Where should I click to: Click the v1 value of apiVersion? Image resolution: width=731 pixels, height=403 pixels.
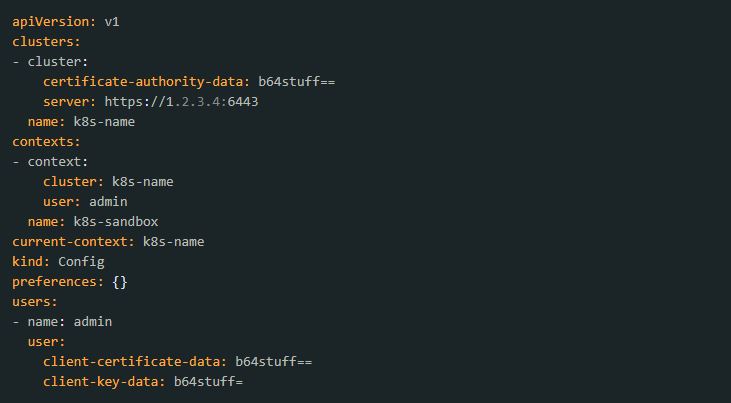click(112, 22)
